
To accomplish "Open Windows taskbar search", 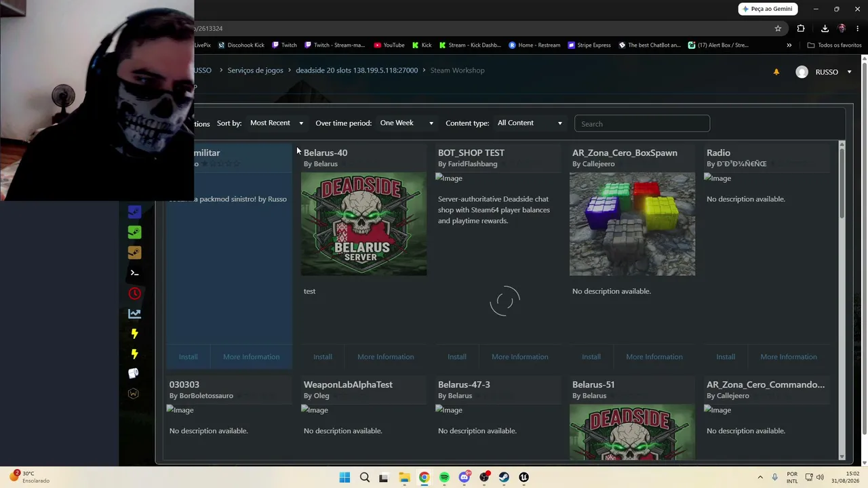I will (x=365, y=477).
